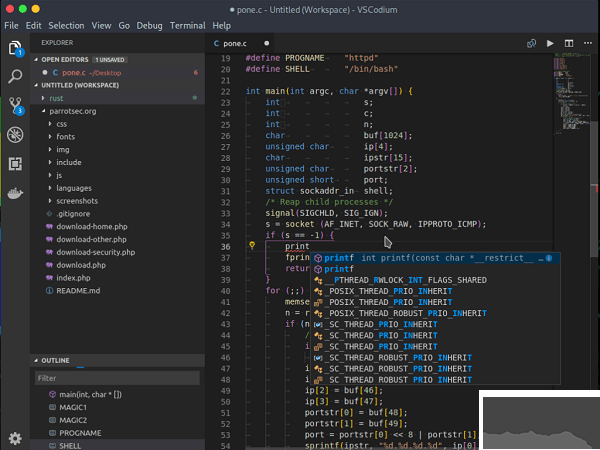The height and width of the screenshot is (450, 600).
Task: Collapse the Untitled (Workspace) section
Action: 80,85
